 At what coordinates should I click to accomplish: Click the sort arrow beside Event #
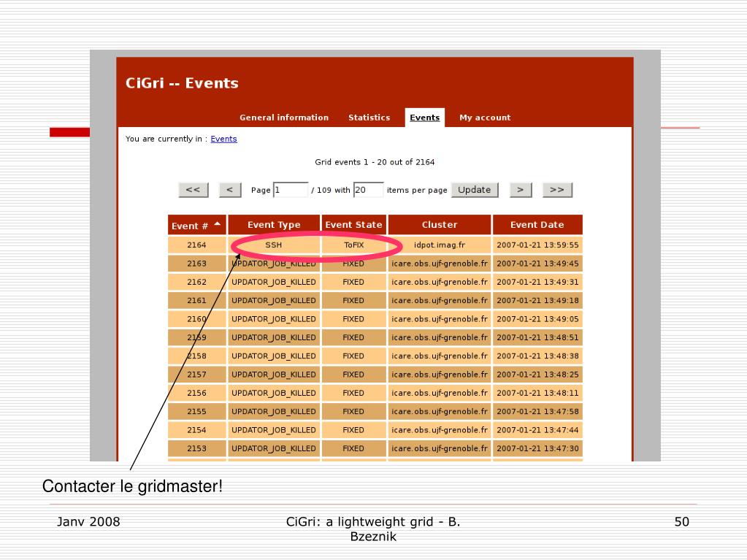click(x=218, y=223)
